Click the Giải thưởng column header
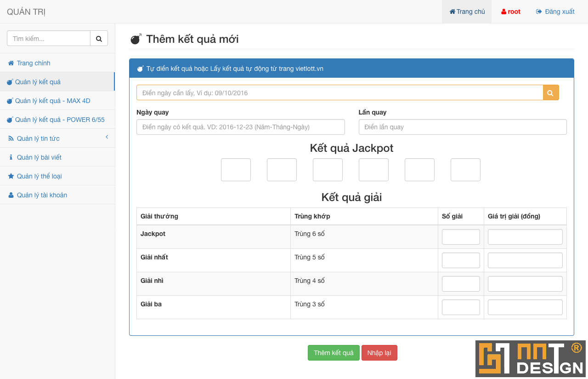This screenshot has width=588, height=379. pyautogui.click(x=214, y=216)
